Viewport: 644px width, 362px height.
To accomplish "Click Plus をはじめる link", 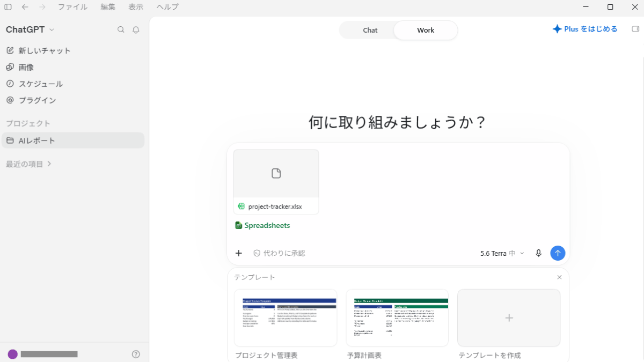I will pyautogui.click(x=585, y=29).
